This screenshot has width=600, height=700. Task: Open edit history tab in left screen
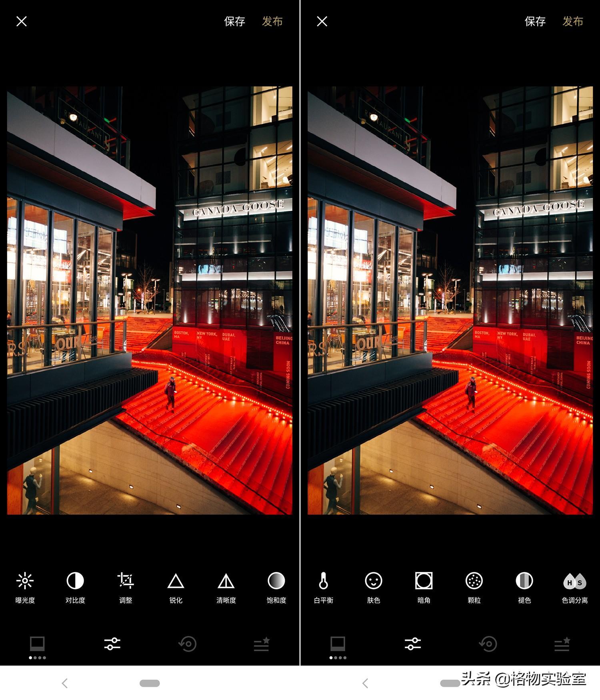(187, 644)
